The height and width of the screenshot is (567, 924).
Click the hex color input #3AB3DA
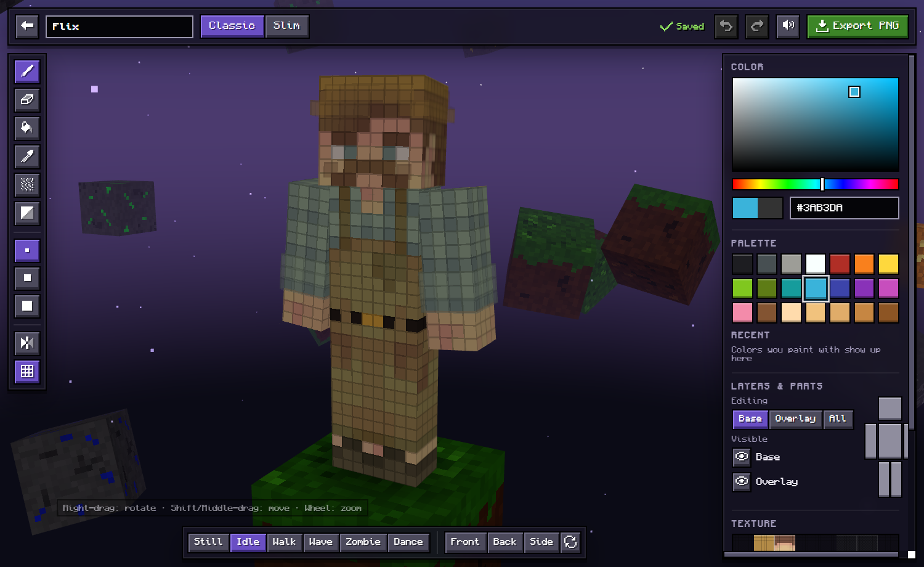point(845,208)
